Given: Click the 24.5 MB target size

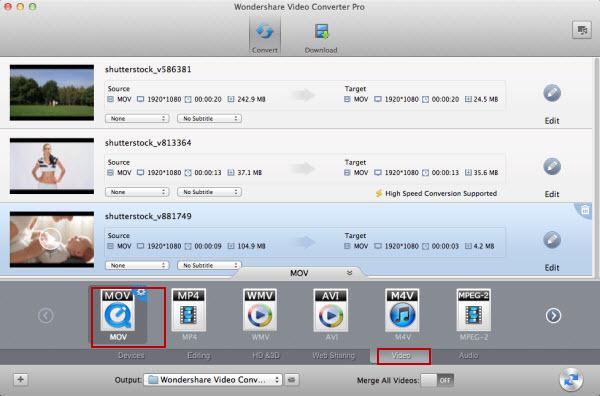Looking at the screenshot, I should click(486, 99).
